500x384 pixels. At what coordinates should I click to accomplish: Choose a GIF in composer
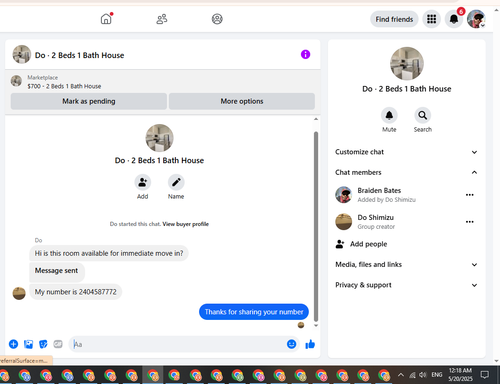click(58, 344)
